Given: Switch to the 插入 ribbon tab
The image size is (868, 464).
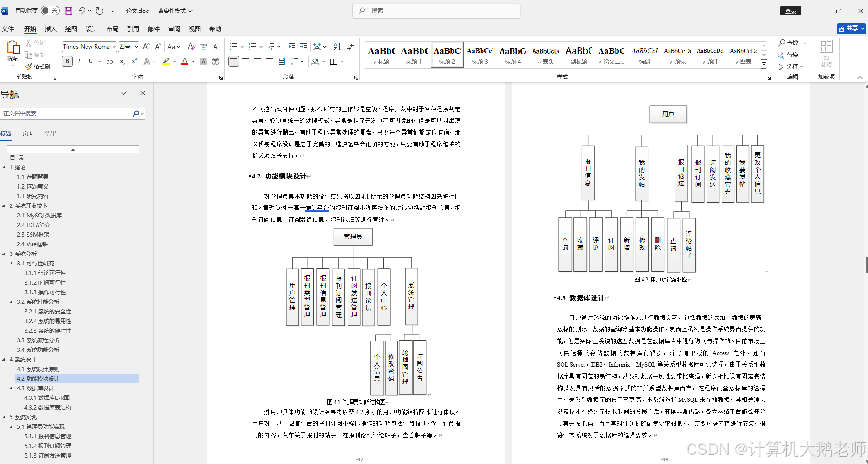Looking at the screenshot, I should tap(50, 29).
